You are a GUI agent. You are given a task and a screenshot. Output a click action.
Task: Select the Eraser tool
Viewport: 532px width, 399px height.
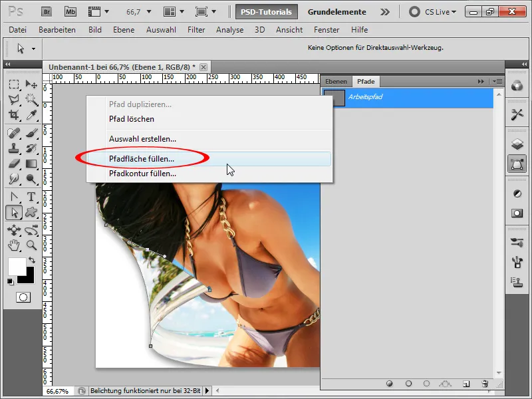coord(14,164)
